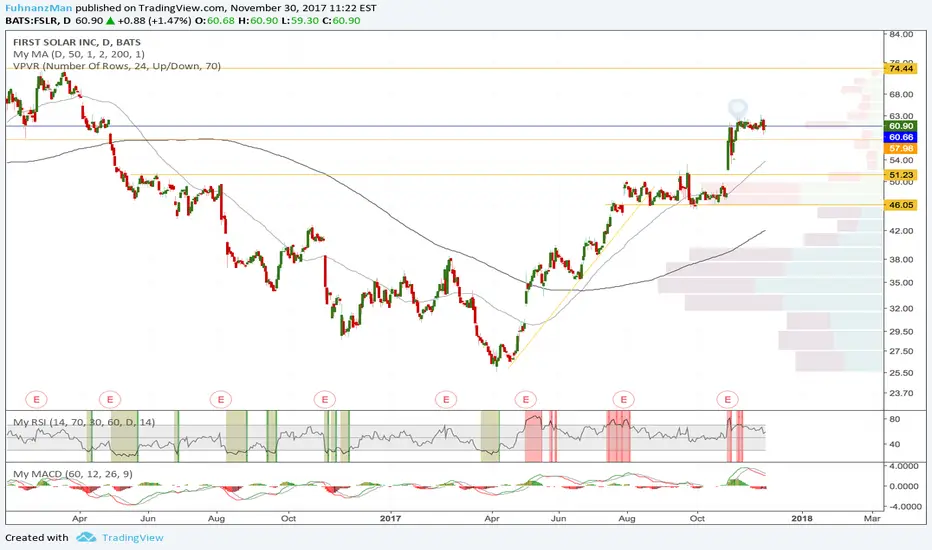Click the earnings E marker at late July 2017
Screen dimensions: 932x550
tap(624, 399)
